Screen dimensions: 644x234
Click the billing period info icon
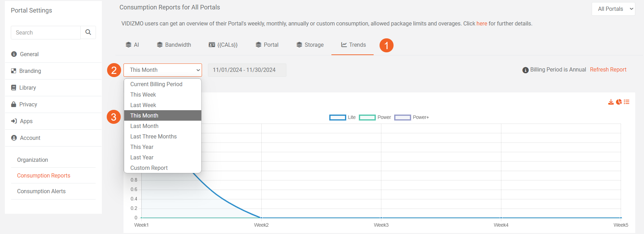click(525, 70)
